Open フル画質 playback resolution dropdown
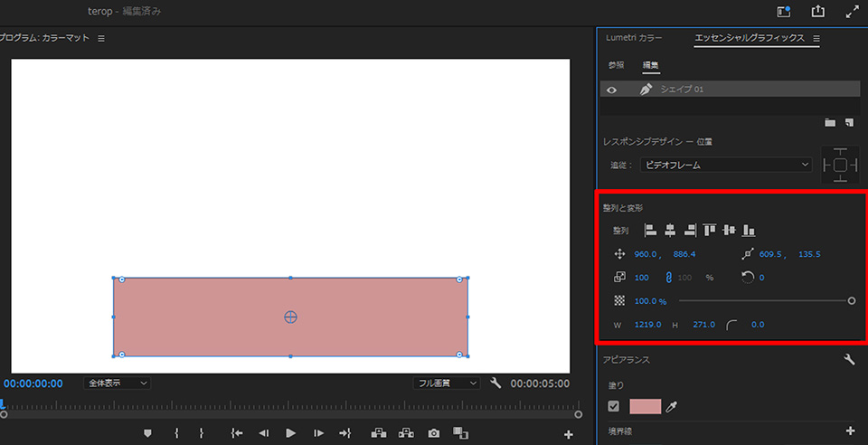Viewport: 868px width, 445px height. pos(446,383)
